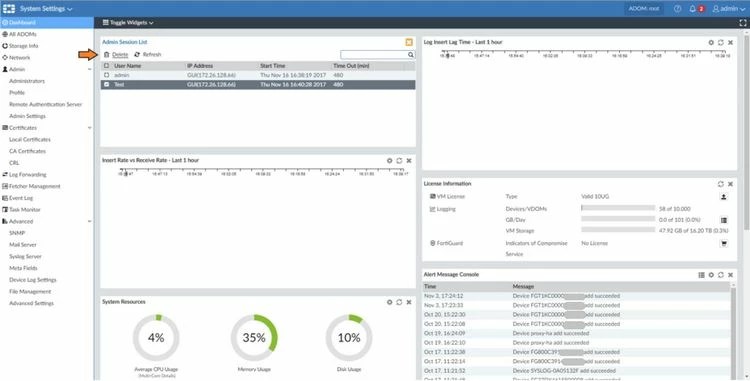Screen dimensions: 750x381
Task: Sort sessions by Start Time column header
Action: click(273, 65)
